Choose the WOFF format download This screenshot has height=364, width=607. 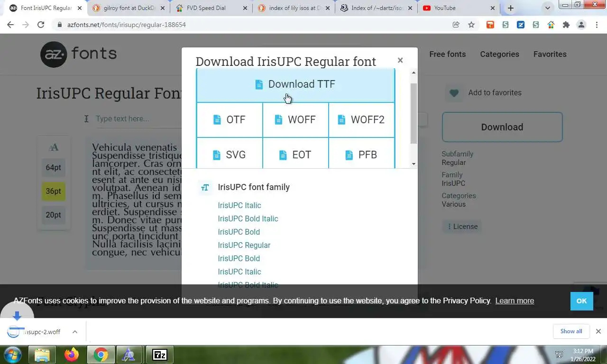pyautogui.click(x=295, y=119)
